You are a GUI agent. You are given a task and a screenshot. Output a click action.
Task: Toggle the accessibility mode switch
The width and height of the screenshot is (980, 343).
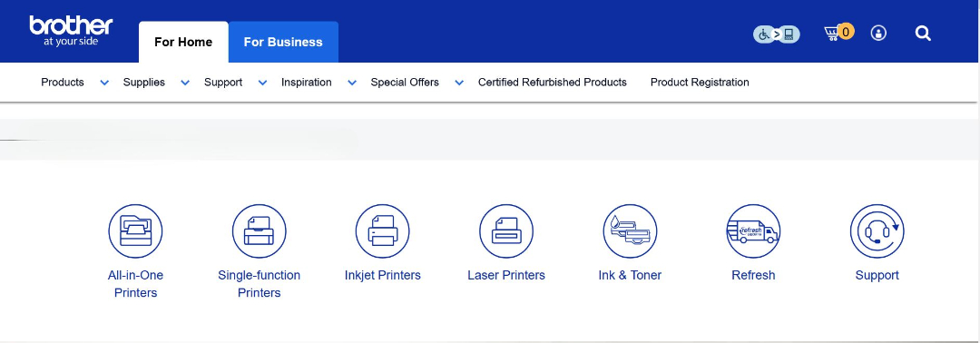(x=776, y=34)
